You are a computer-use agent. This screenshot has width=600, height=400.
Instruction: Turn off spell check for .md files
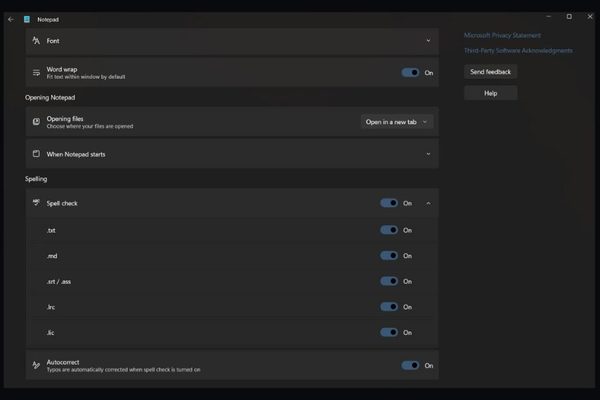389,255
